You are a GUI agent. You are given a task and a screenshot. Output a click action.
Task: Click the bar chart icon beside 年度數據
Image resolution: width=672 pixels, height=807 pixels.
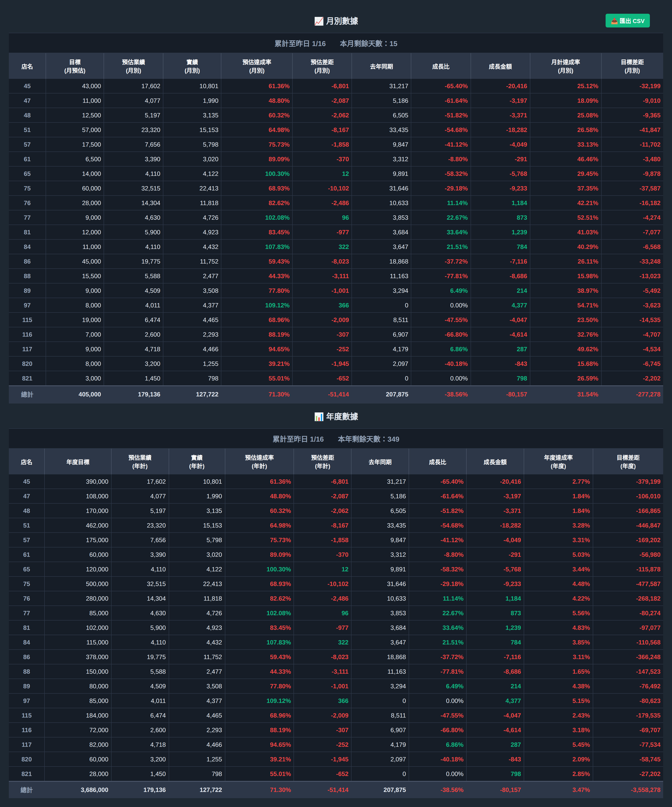[x=319, y=417]
